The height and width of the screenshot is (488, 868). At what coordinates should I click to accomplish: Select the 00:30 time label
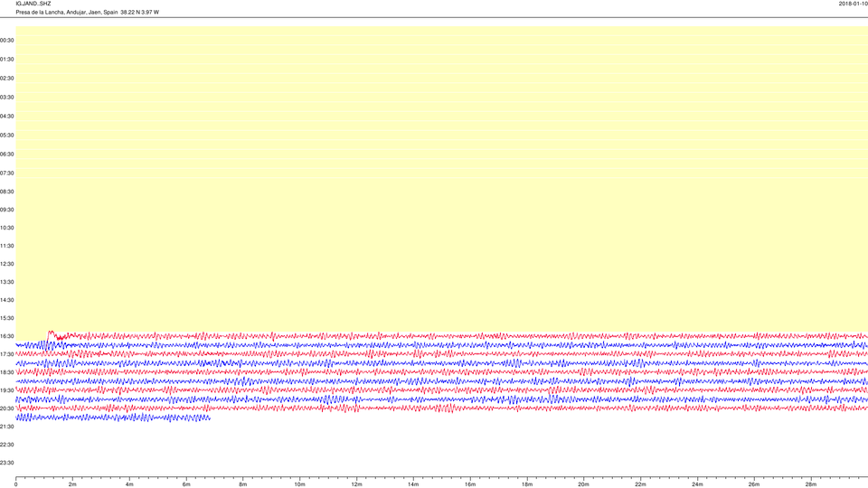pyautogui.click(x=6, y=41)
